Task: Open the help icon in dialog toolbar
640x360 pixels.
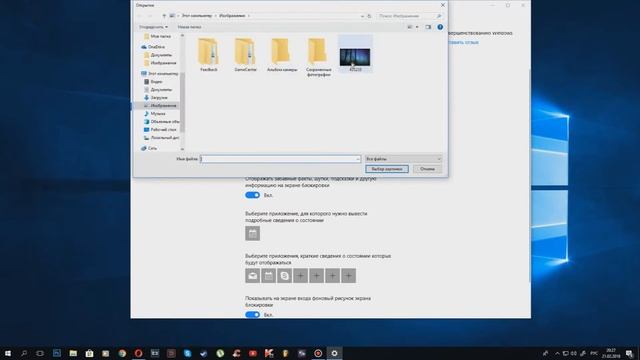Action: pos(440,27)
